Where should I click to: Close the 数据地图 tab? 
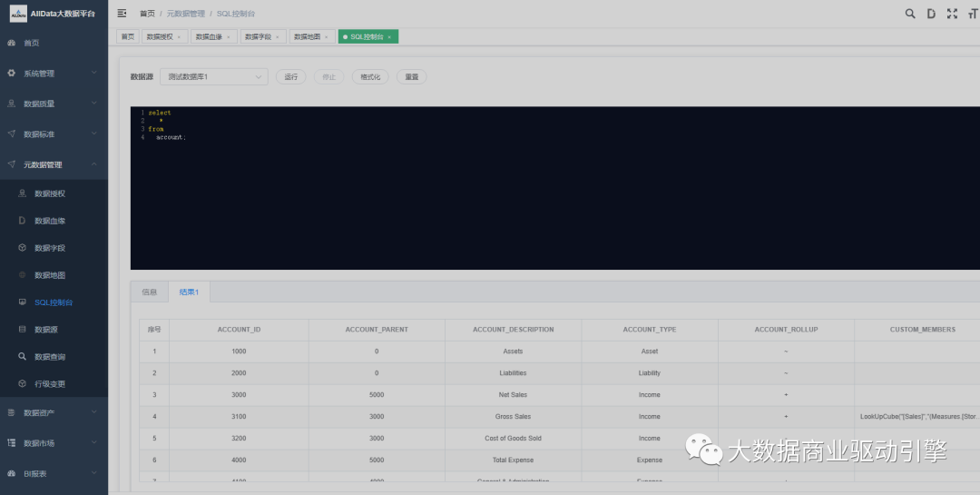(x=327, y=37)
